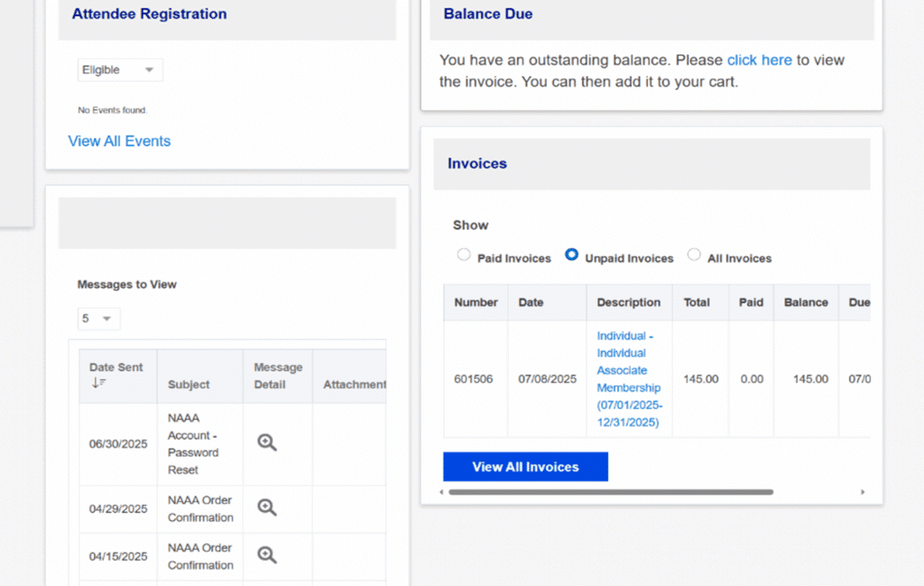The width and height of the screenshot is (924, 586).
Task: Click the Number column header in invoices
Action: [x=476, y=302]
